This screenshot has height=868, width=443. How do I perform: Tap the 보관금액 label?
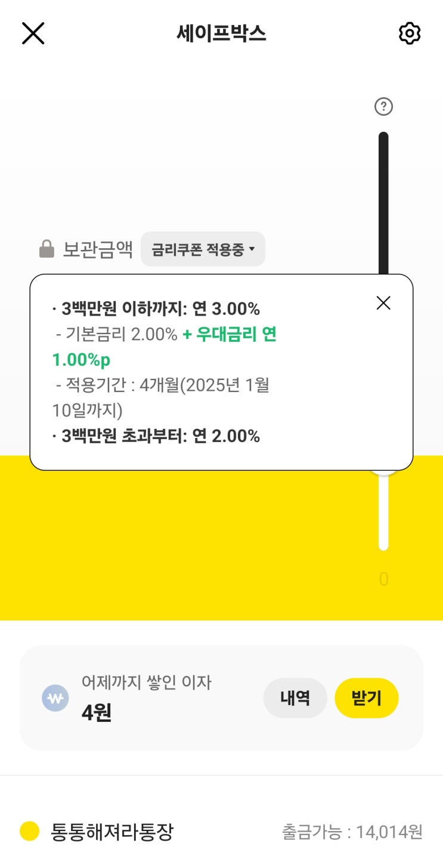pyautogui.click(x=98, y=249)
